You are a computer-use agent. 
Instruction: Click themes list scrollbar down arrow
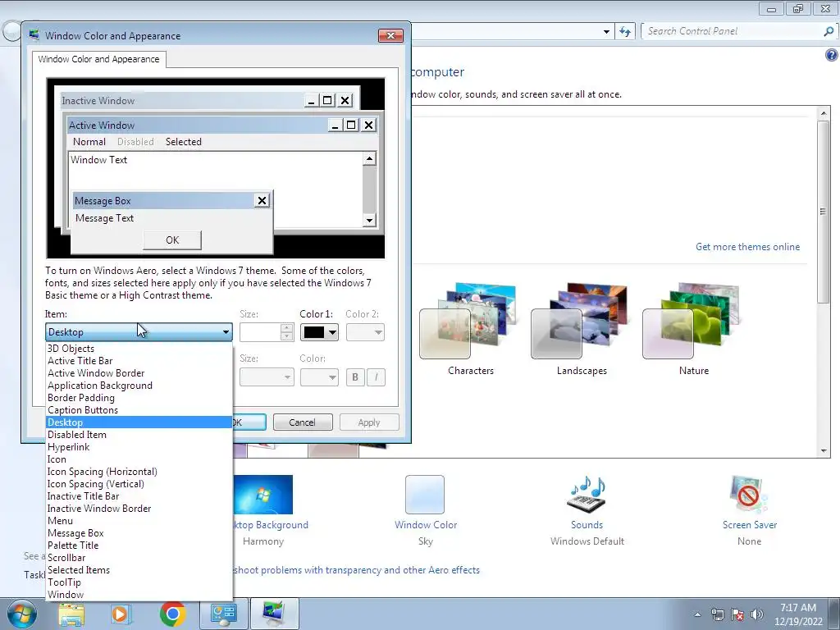pyautogui.click(x=824, y=451)
